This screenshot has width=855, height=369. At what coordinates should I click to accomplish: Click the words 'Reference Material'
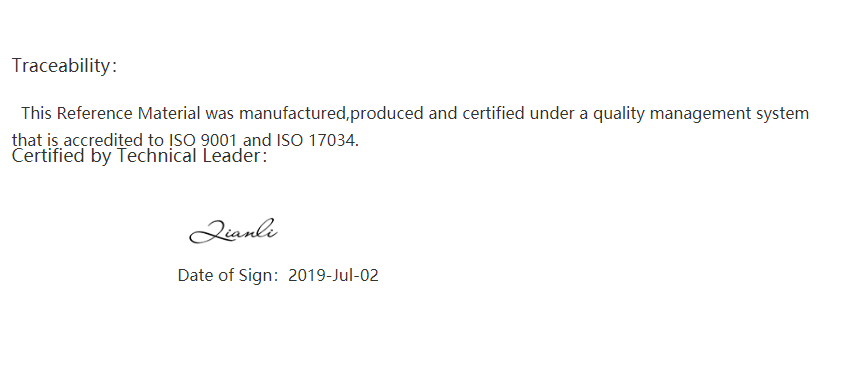[129, 113]
